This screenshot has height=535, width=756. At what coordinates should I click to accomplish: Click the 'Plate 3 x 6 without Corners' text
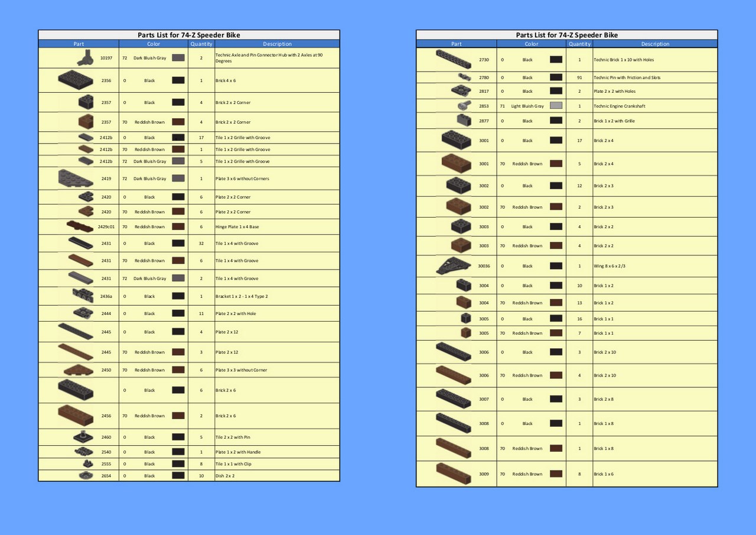pos(242,179)
